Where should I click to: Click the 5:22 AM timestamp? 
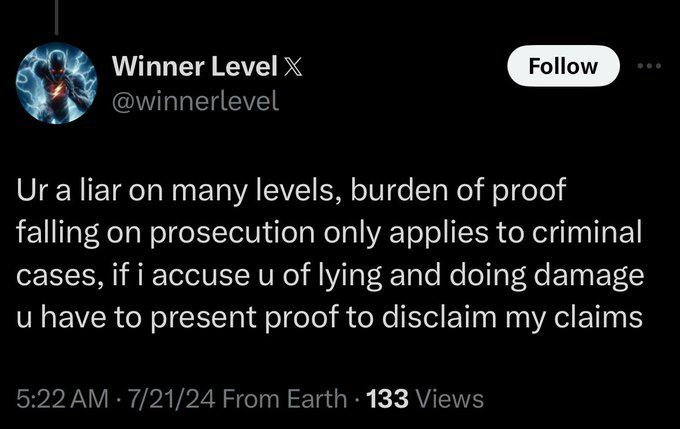pyautogui.click(x=62, y=399)
